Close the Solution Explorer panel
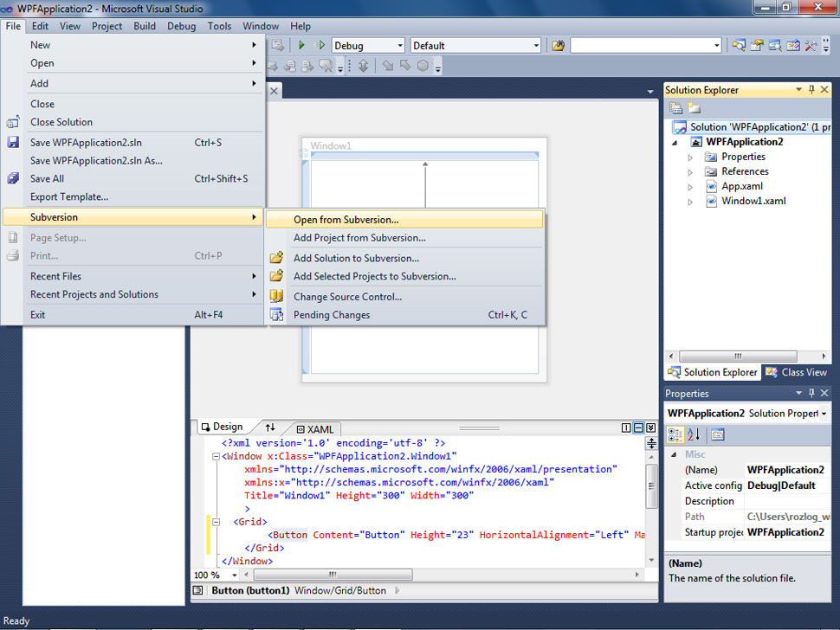This screenshot has height=630, width=840. click(x=824, y=90)
